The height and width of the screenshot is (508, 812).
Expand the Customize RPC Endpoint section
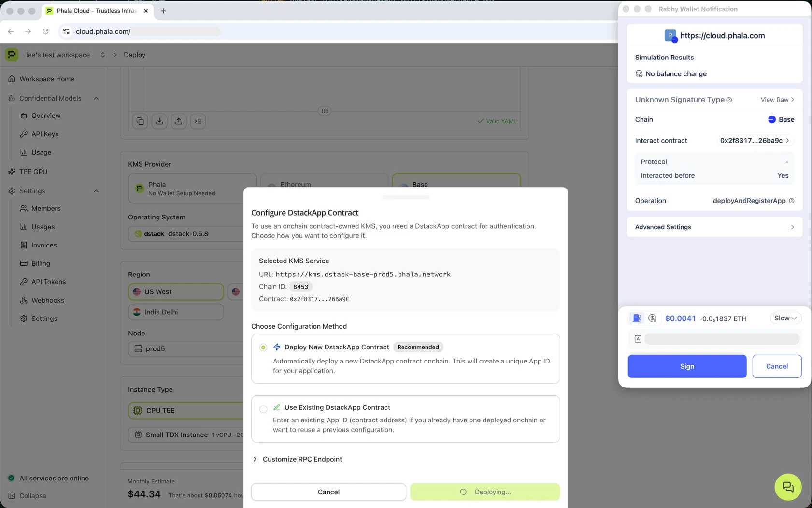click(302, 459)
